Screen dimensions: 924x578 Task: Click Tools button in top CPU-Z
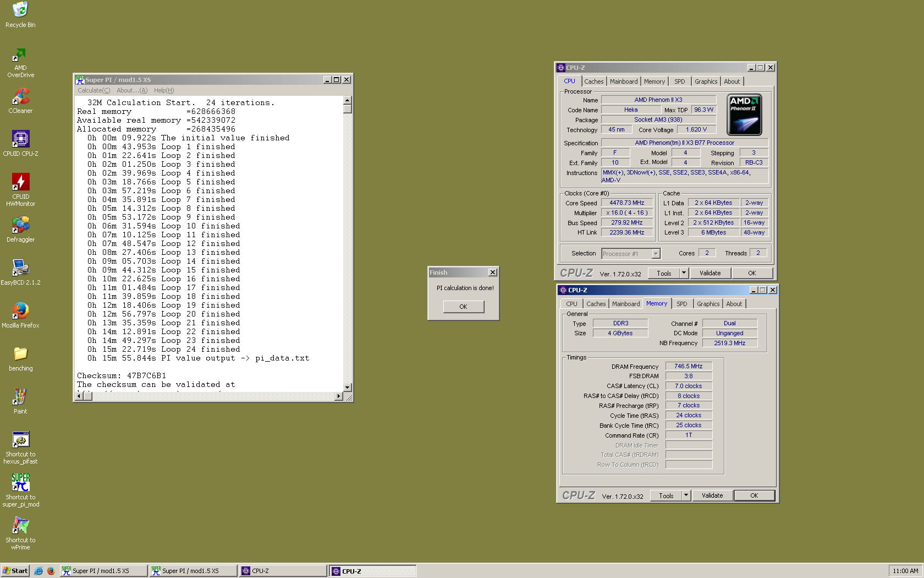tap(664, 273)
